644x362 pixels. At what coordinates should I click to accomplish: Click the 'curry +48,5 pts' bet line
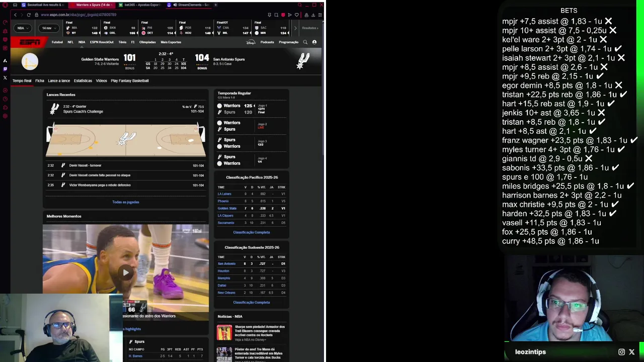click(550, 241)
